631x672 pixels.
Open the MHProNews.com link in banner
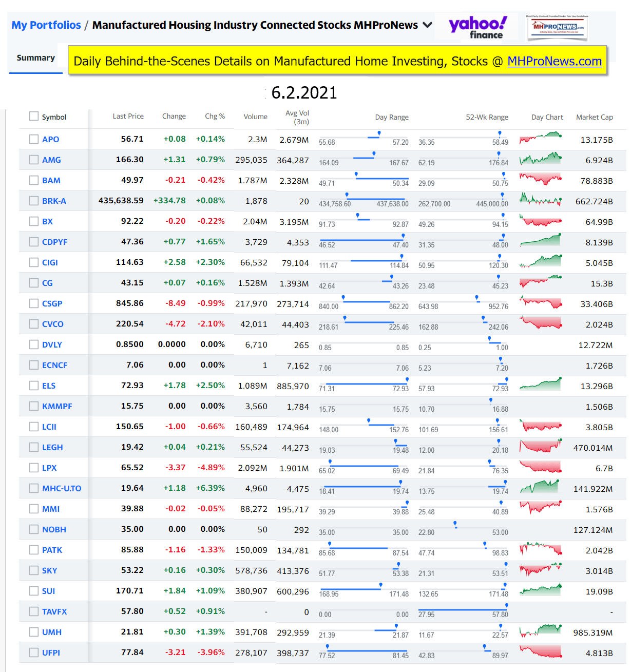tap(554, 62)
